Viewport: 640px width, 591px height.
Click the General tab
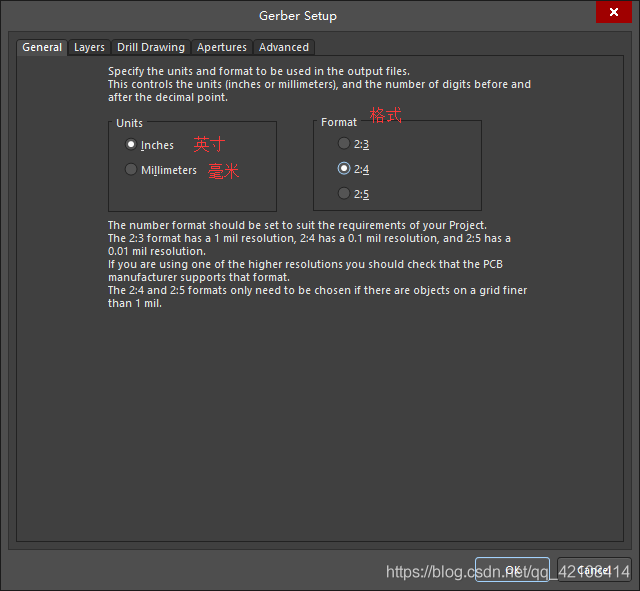(42, 47)
